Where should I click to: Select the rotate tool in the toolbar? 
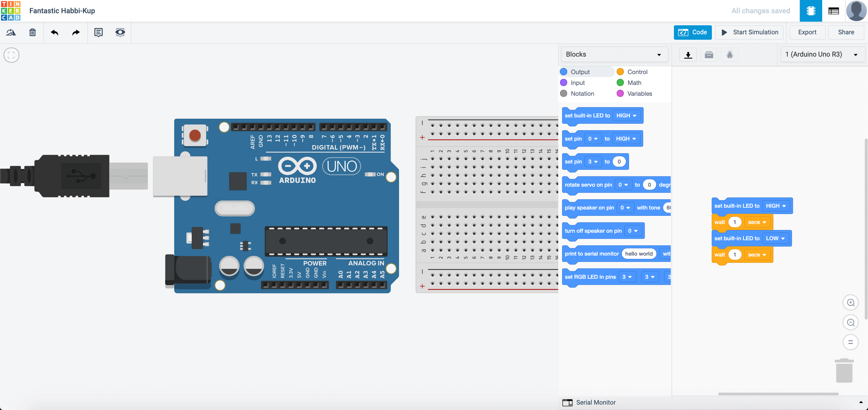pyautogui.click(x=11, y=32)
